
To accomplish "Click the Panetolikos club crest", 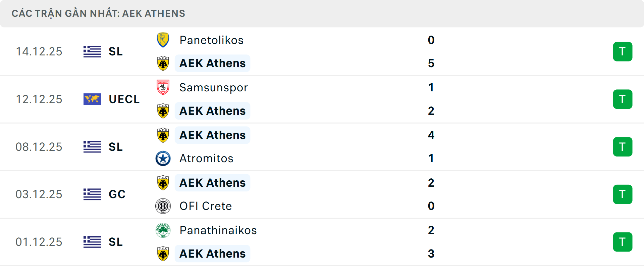I will 163,39.
